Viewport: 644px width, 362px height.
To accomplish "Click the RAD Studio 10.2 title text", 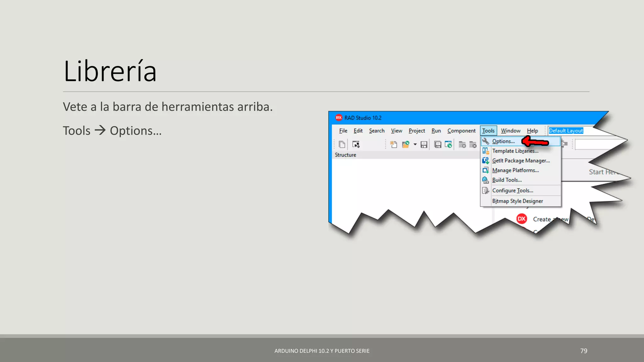I will (363, 118).
